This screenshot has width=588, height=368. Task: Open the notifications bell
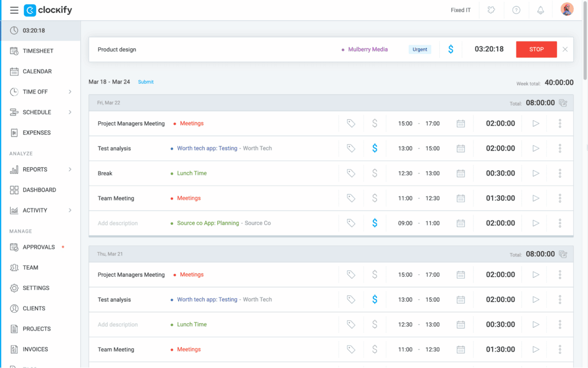tap(540, 10)
